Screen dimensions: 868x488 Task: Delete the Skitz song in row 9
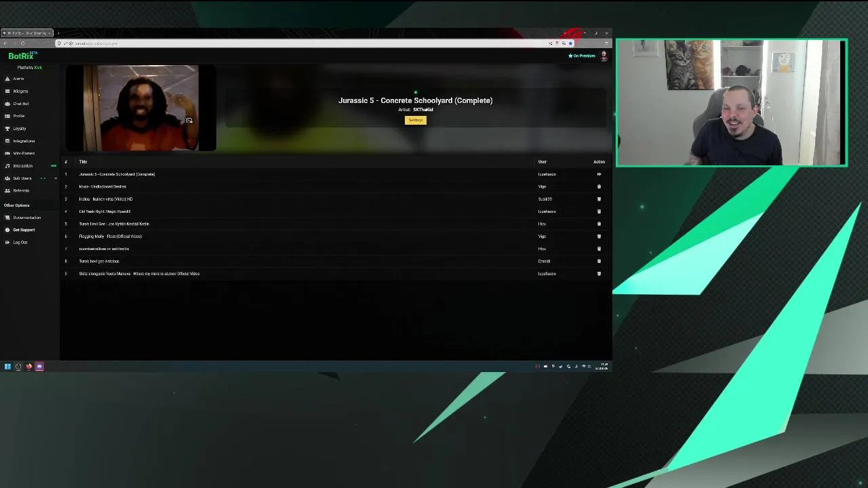[x=599, y=274]
